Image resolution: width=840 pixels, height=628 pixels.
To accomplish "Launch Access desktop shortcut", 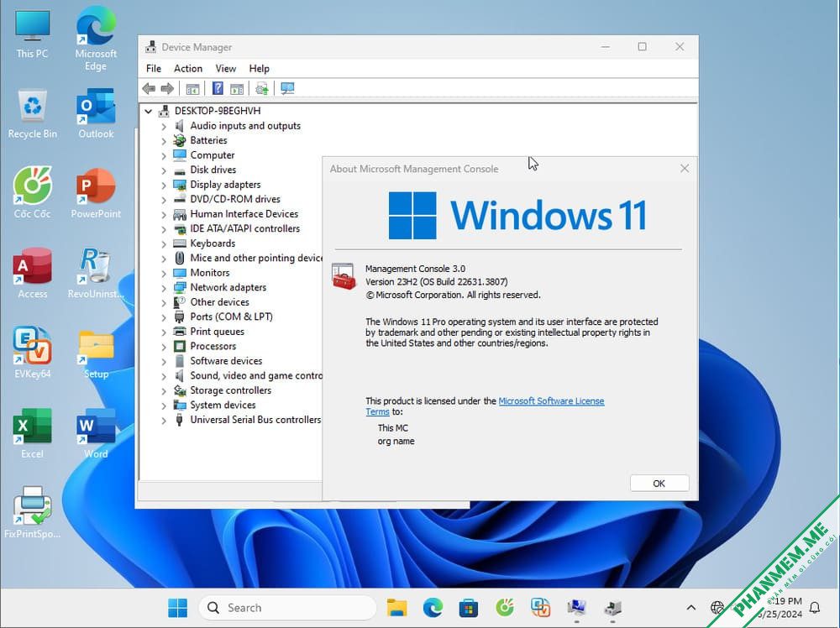I will (32, 273).
